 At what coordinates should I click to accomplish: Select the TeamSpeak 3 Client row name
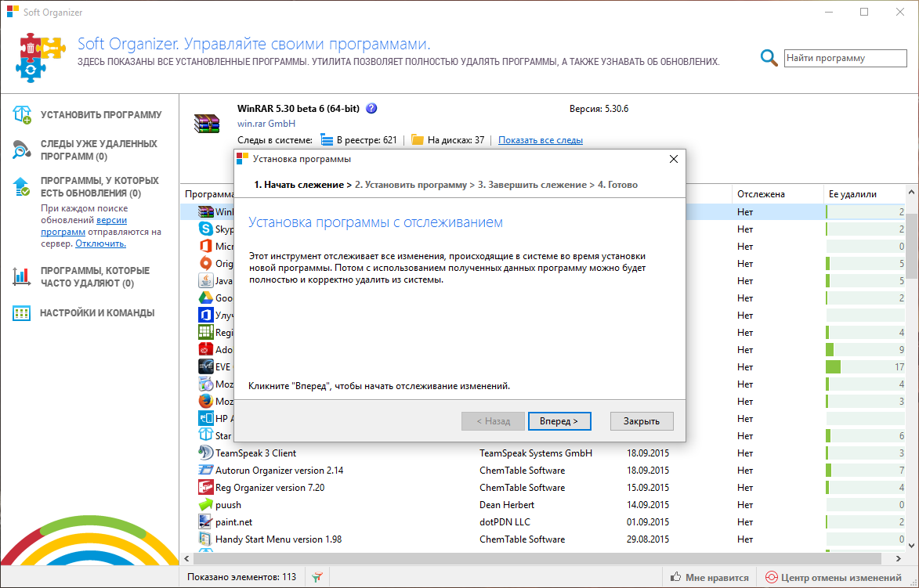click(x=255, y=453)
